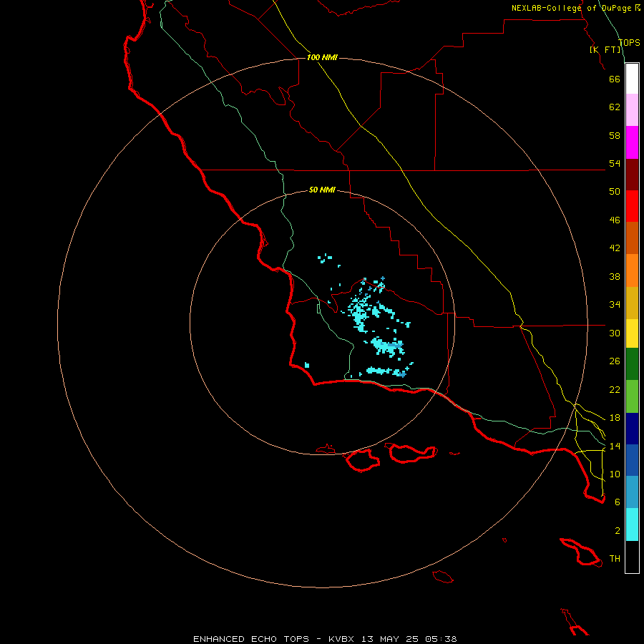This screenshot has width=644, height=644.
Task: Click the gold legend swatch
Action: coord(632,303)
